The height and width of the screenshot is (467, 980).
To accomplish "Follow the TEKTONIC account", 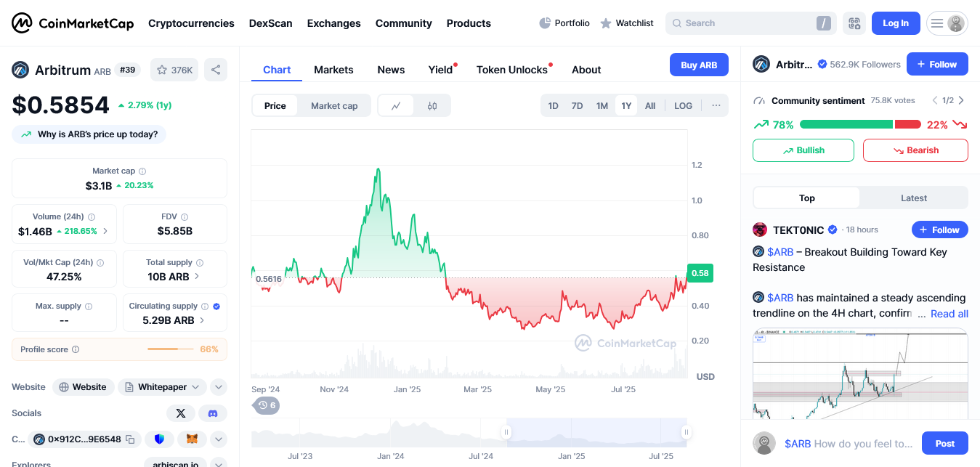I will coord(940,230).
